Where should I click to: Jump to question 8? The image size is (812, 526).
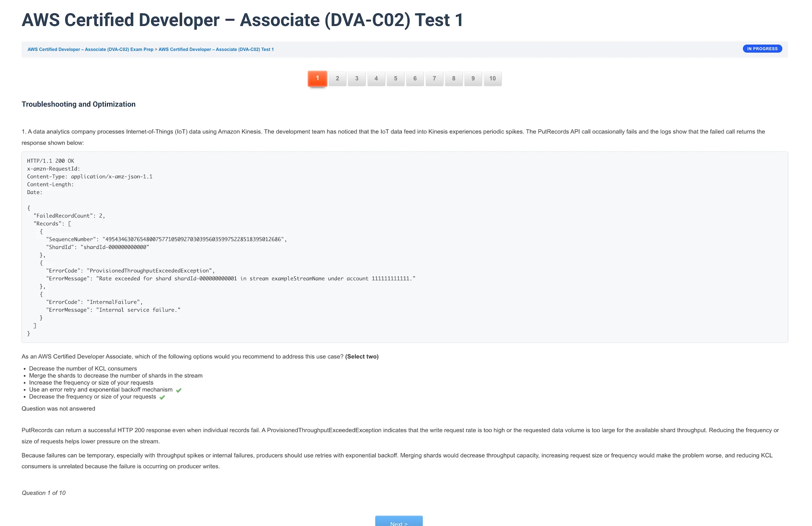coord(454,78)
